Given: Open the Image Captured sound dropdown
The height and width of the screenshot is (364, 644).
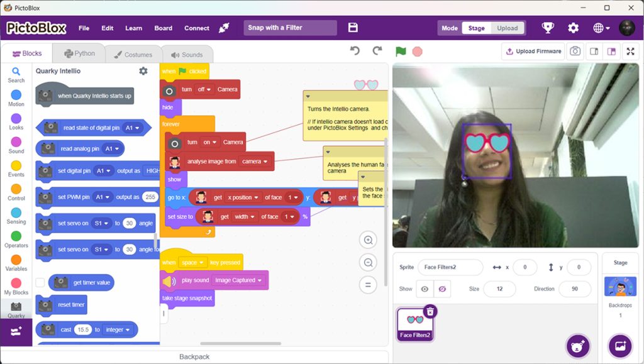Looking at the screenshot, I should 237,280.
